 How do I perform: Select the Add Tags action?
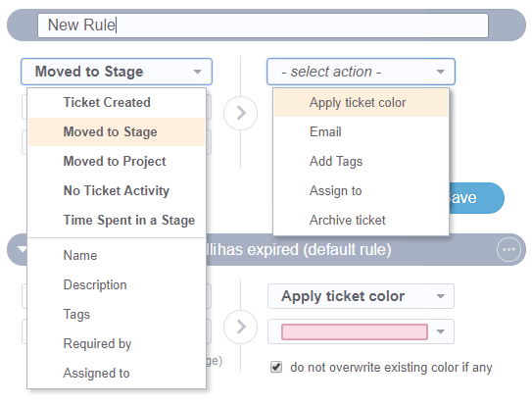[361, 162]
